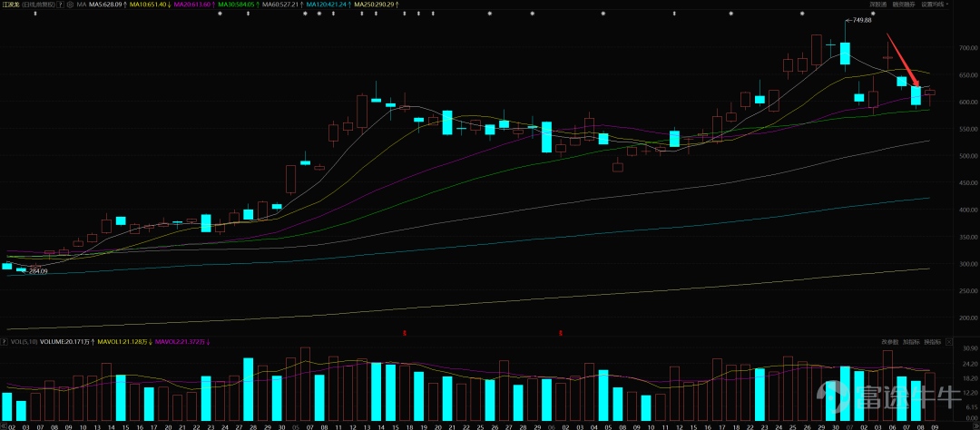Click 换指标 to switch indicator
The height and width of the screenshot is (430, 980).
coord(933,342)
